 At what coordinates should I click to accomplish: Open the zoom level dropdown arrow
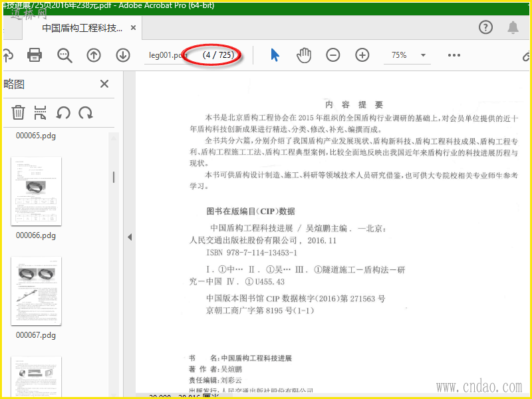423,55
